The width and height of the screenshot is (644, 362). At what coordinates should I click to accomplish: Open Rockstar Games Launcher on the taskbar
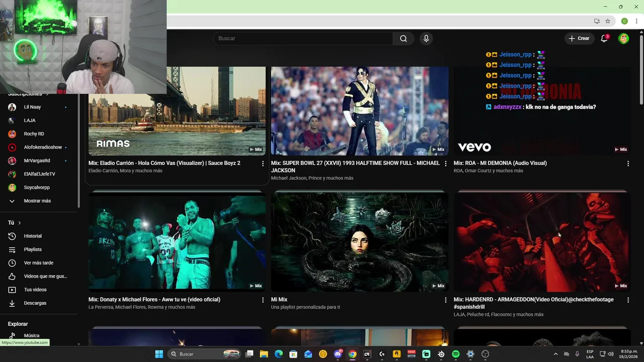(x=396, y=354)
